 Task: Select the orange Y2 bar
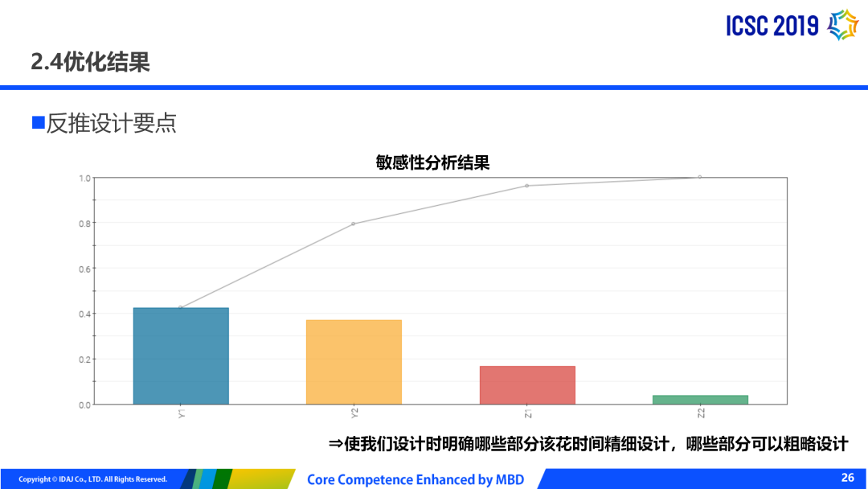[x=354, y=362]
